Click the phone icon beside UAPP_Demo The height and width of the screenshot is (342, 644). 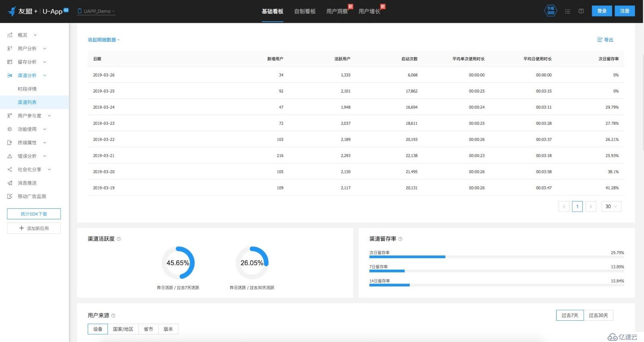pyautogui.click(x=80, y=11)
